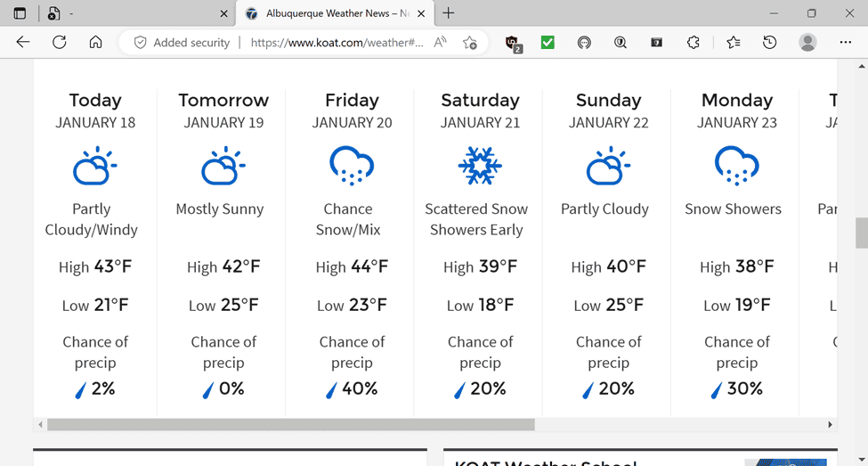Click the Mostly Sunny description
868x466 pixels.
tap(220, 208)
